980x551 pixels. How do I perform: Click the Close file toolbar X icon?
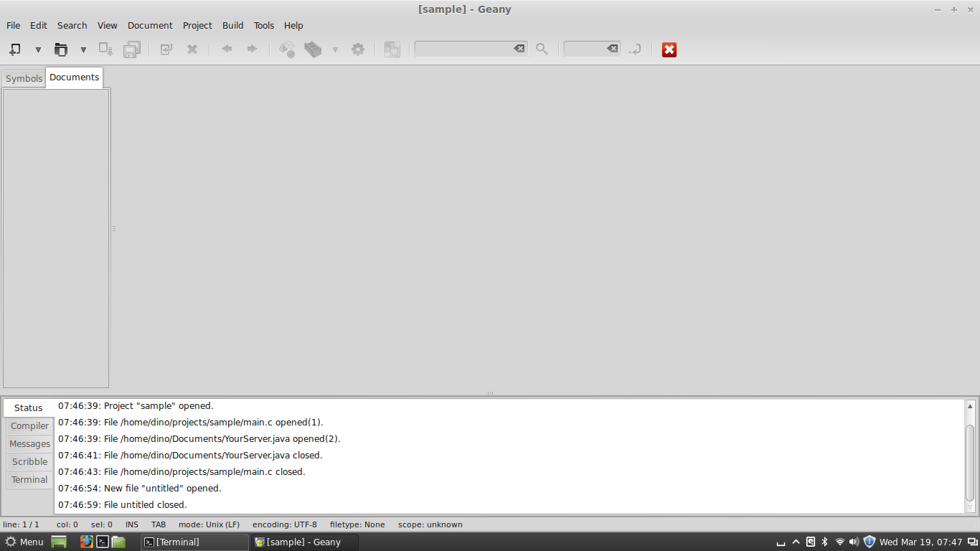[x=192, y=50]
